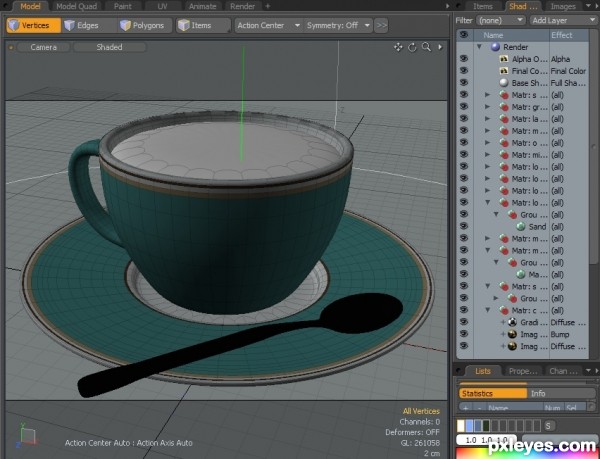The image size is (600, 459).
Task: Click the Bump image map icon
Action: [512, 334]
